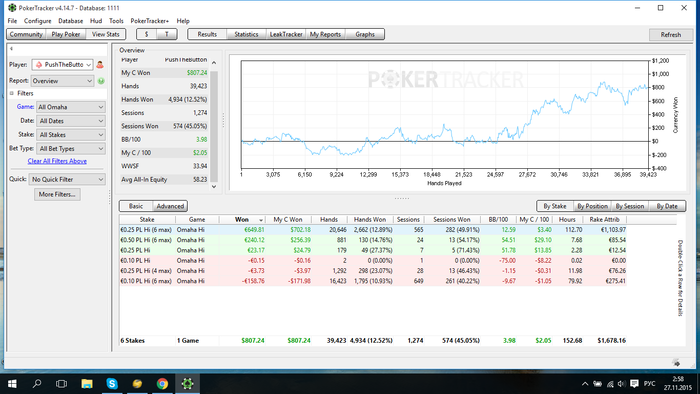Switch to LeakTracker tab
The height and width of the screenshot is (394, 700).
click(286, 34)
